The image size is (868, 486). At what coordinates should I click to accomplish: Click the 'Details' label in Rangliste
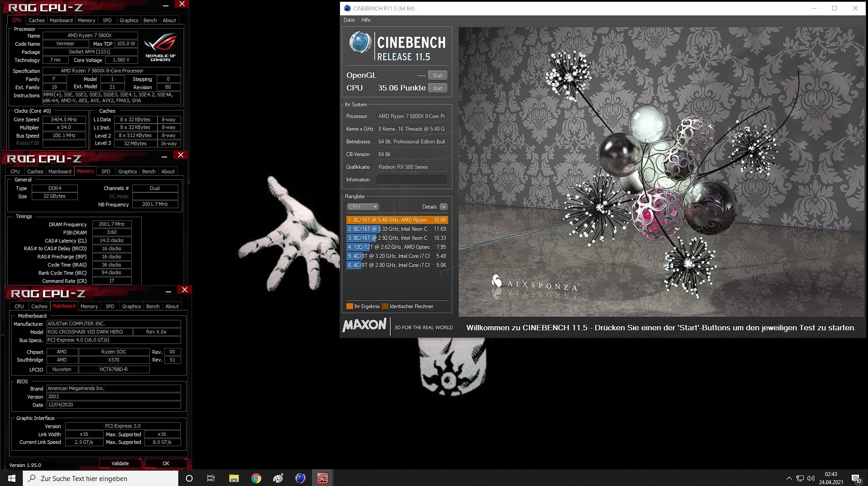(429, 207)
